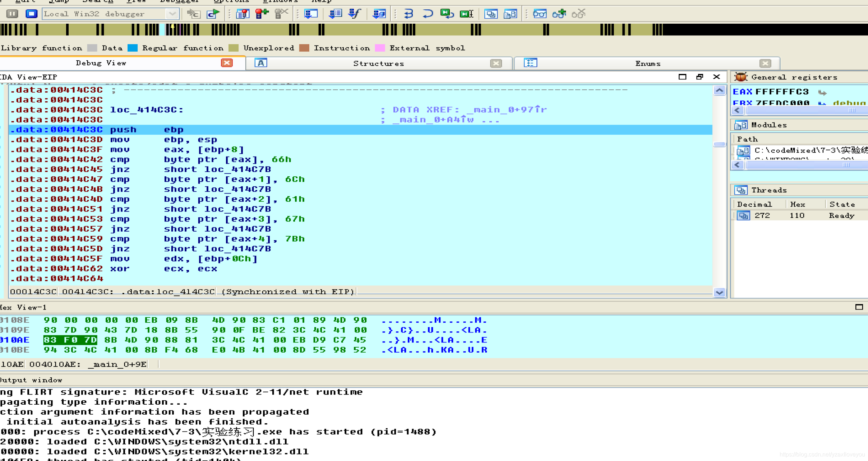This screenshot has height=461, width=868.
Task: Open the breakpoint list icon
Action: coord(243,14)
